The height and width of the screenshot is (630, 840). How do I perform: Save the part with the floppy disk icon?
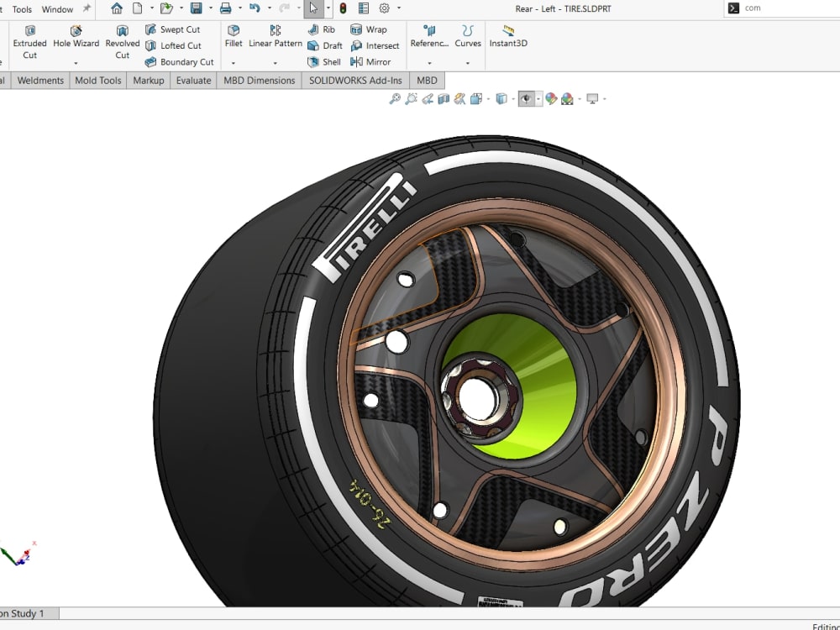coord(196,8)
